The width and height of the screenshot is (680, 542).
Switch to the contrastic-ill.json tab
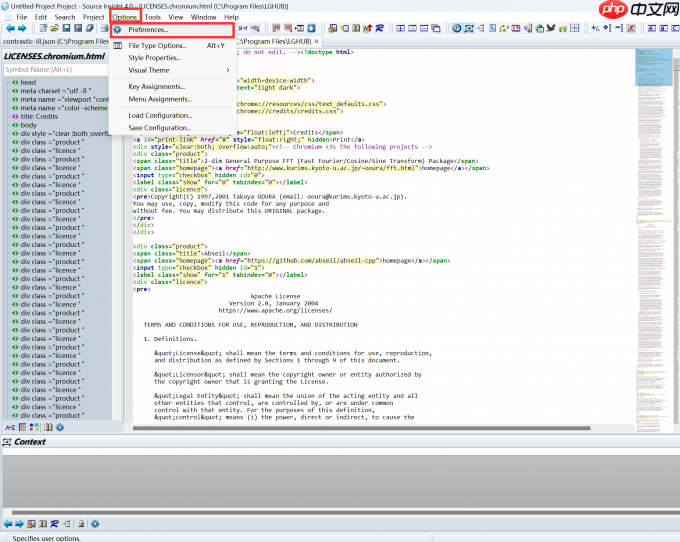(x=55, y=41)
